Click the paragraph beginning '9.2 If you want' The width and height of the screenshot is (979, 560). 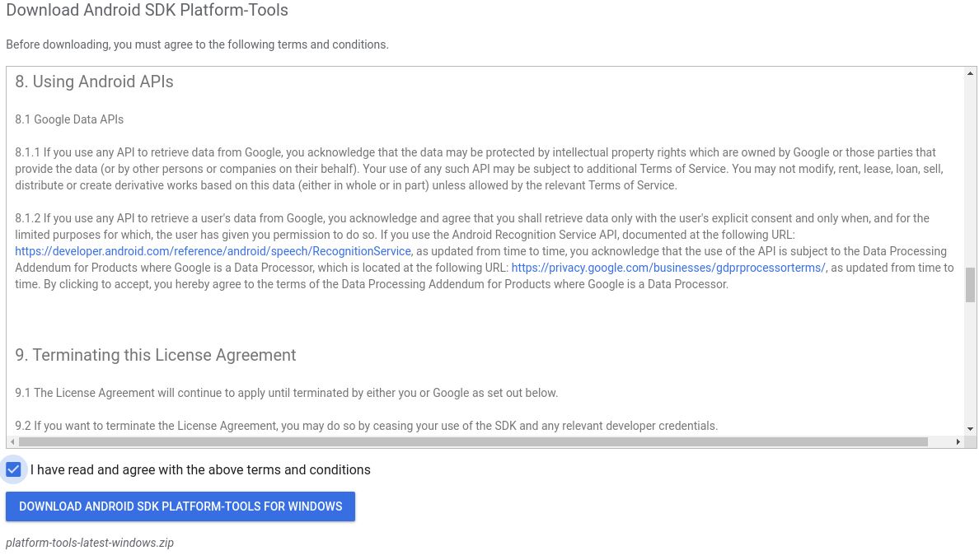367,426
